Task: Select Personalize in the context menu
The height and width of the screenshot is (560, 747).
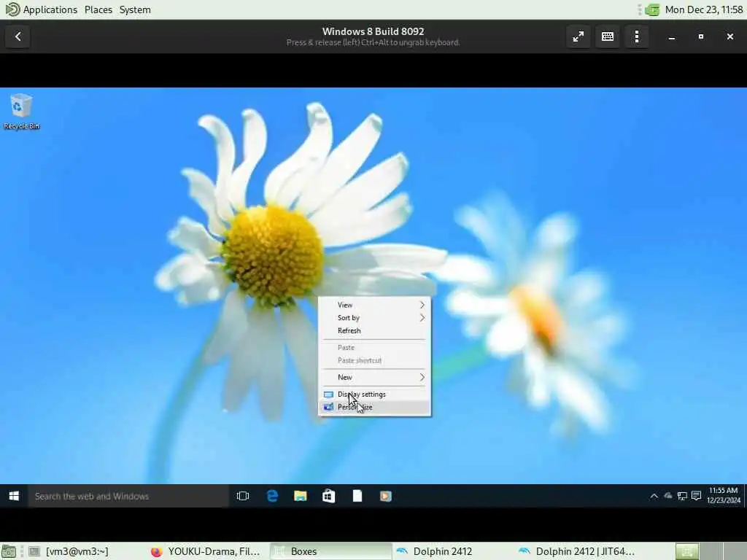Action: tap(374, 407)
